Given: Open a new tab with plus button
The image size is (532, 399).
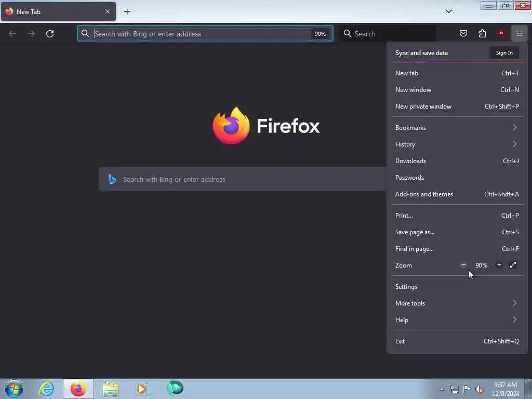Looking at the screenshot, I should tap(127, 12).
